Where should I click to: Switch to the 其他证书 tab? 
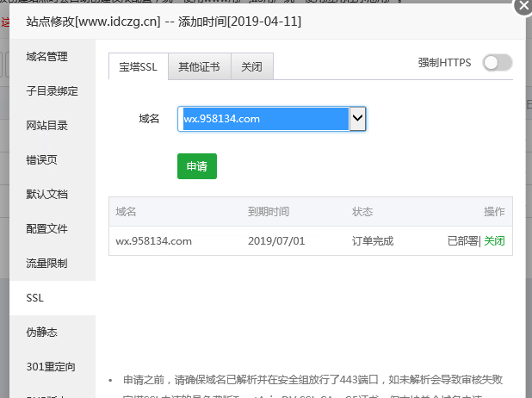(x=200, y=66)
